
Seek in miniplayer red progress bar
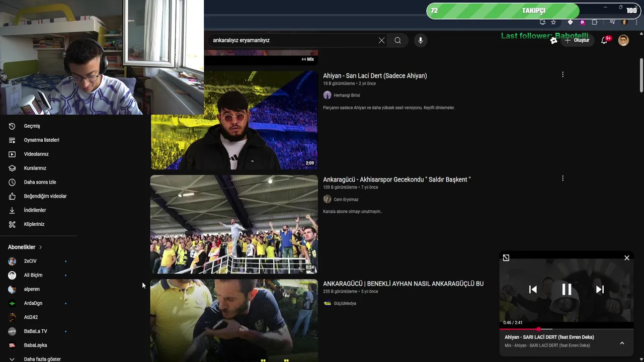[567, 329]
